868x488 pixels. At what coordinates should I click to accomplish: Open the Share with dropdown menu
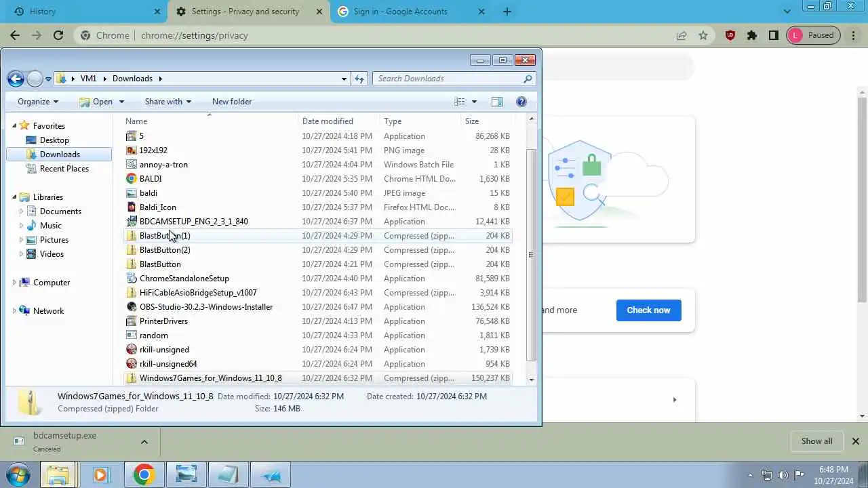[x=167, y=102]
